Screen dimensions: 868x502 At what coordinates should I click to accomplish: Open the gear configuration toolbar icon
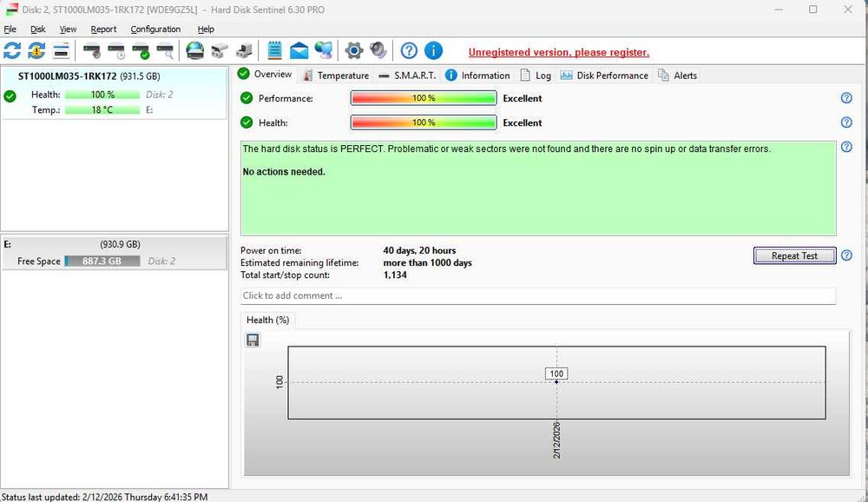tap(354, 50)
